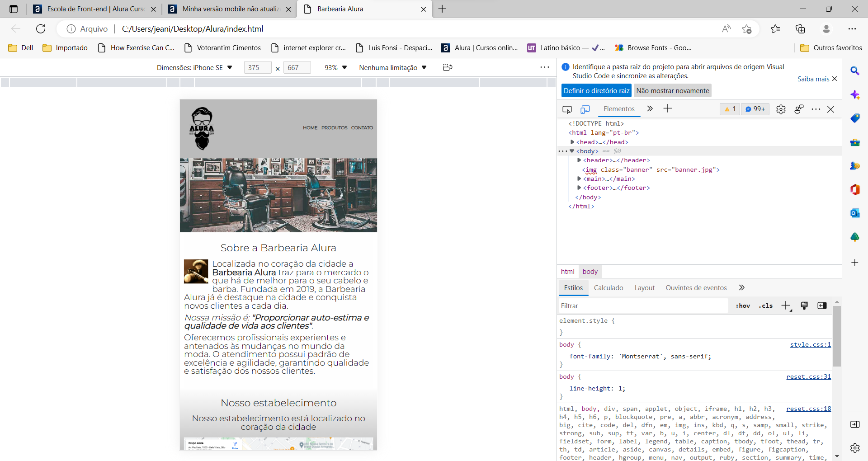Open the Outlook icon in sidebar
Screen dimensions: 868x461
(x=855, y=213)
